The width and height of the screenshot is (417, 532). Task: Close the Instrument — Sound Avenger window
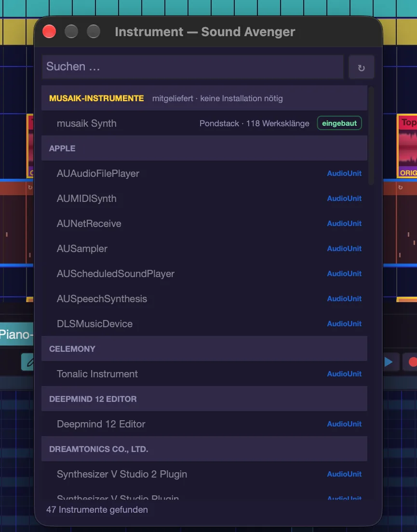pyautogui.click(x=49, y=31)
